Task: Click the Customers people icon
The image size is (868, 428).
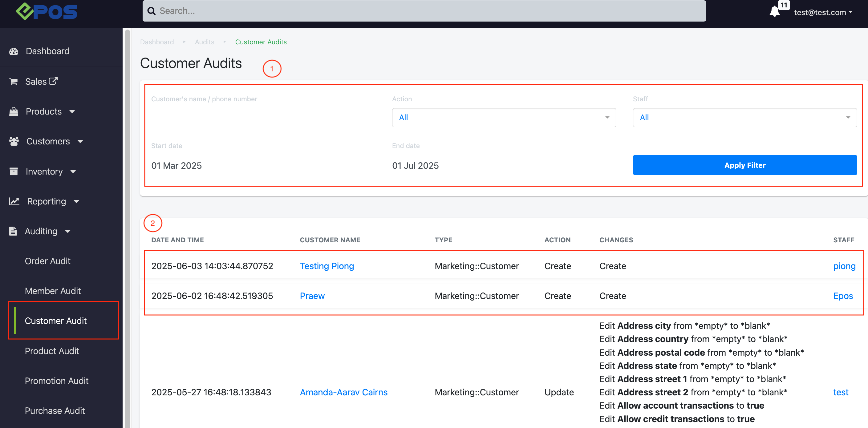Action: click(x=14, y=141)
